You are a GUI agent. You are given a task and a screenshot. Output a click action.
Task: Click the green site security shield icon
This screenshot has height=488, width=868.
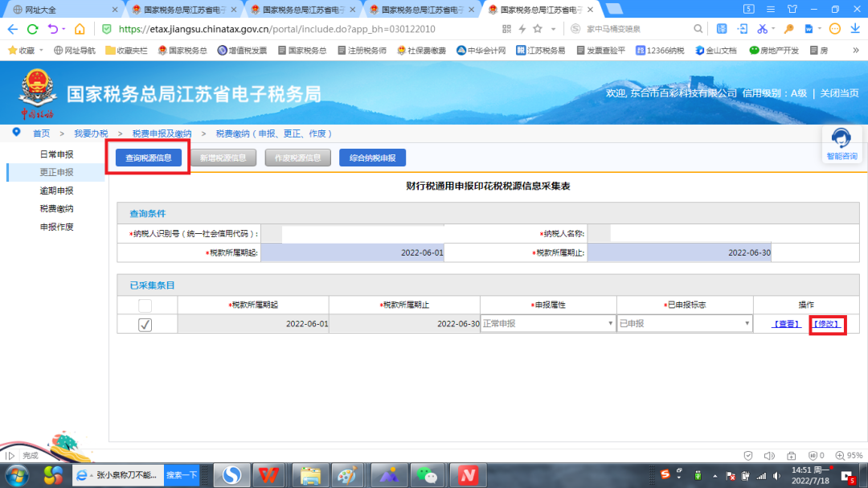[x=107, y=29]
